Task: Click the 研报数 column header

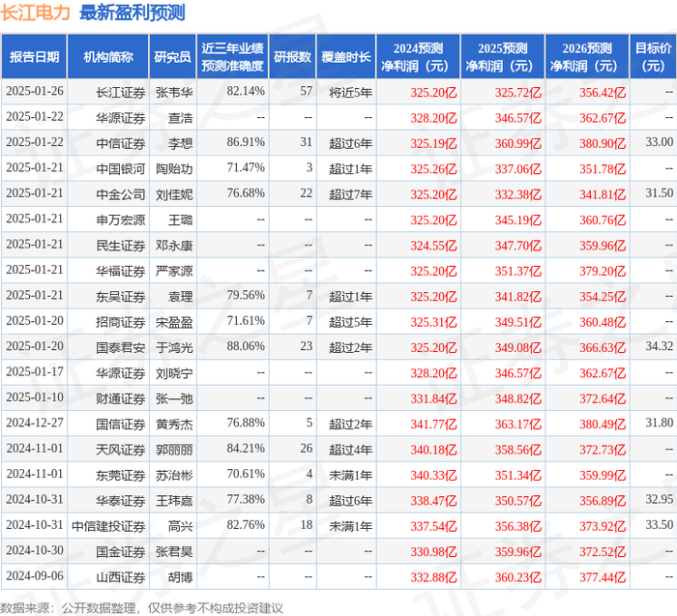Action: click(x=293, y=57)
